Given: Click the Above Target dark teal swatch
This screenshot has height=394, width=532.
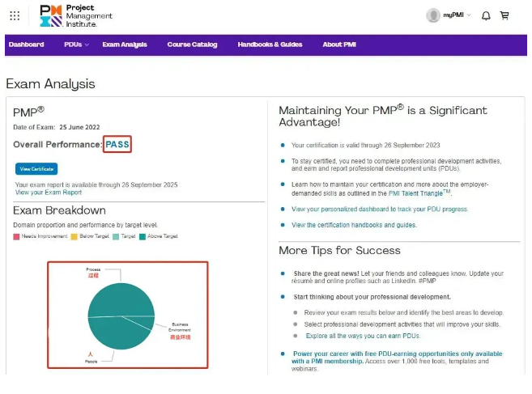Looking at the screenshot, I should [143, 237].
